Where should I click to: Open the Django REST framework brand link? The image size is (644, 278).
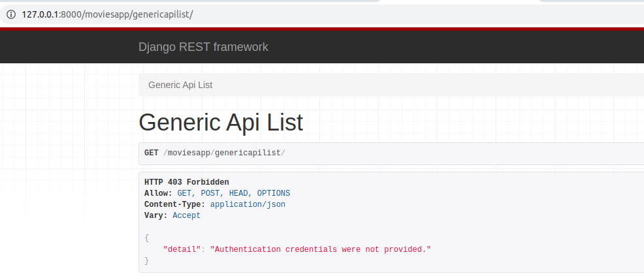tap(203, 47)
